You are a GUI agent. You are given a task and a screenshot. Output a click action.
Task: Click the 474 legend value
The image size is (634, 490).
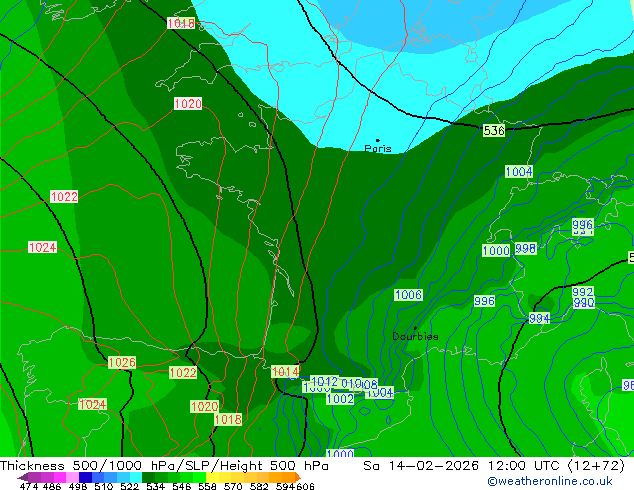[29, 486]
